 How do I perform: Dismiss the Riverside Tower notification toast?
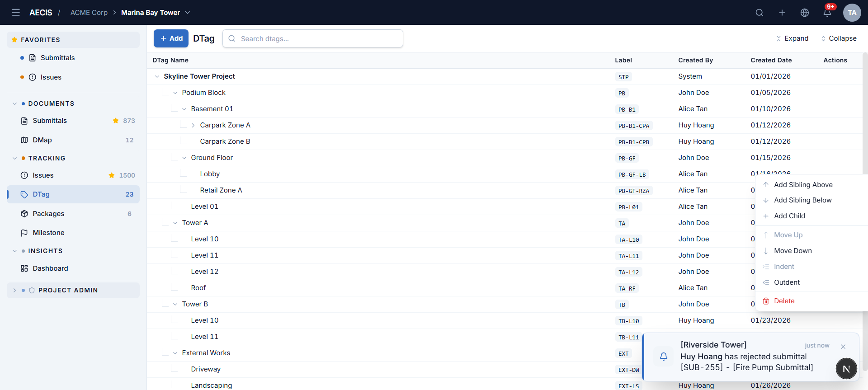pyautogui.click(x=843, y=347)
